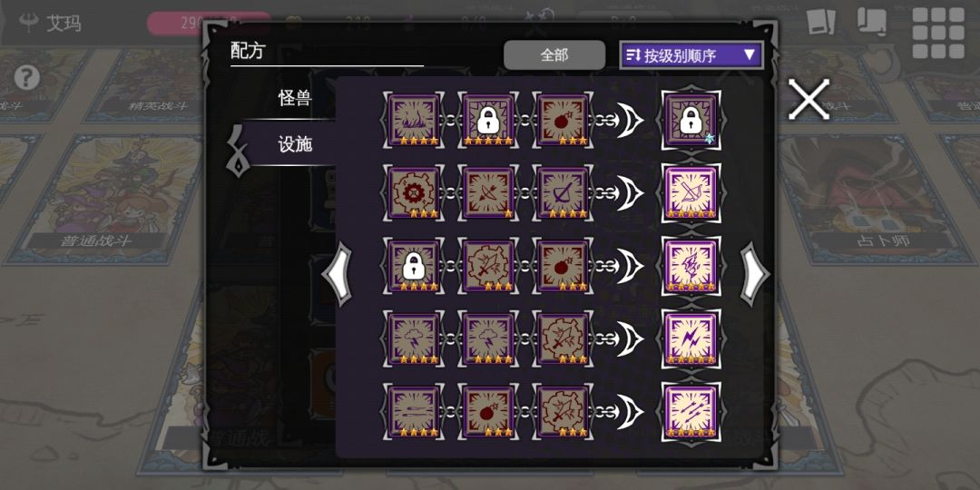
Task: Select the crossbow result card in second row
Action: (691, 192)
